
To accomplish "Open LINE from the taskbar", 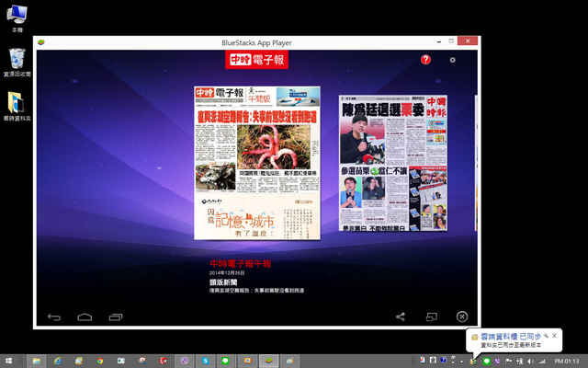I will point(225,362).
